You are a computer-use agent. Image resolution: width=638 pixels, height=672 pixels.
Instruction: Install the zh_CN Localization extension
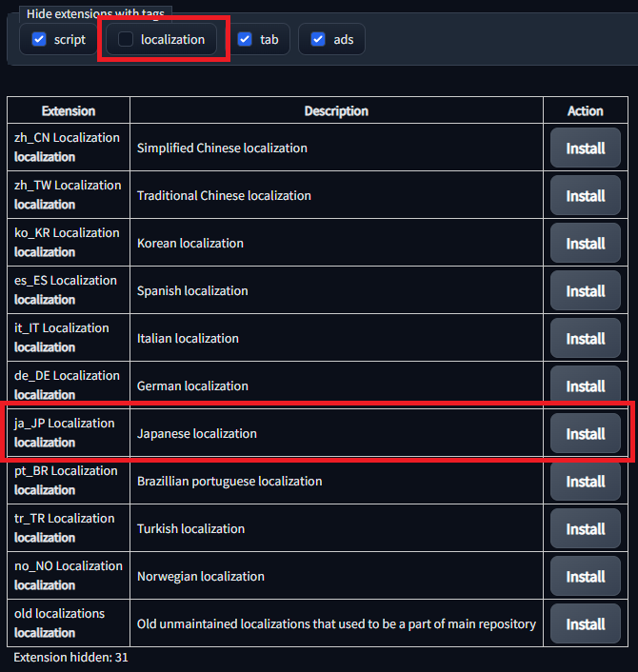pyautogui.click(x=586, y=148)
